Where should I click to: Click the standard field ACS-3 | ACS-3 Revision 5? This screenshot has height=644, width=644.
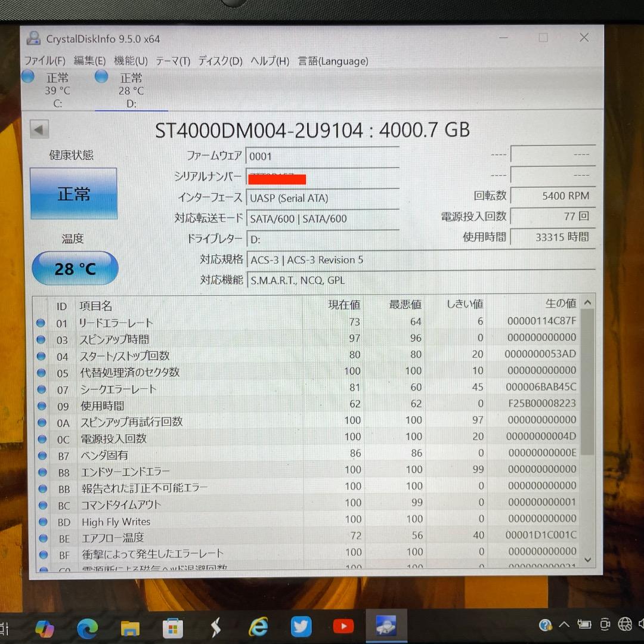[x=421, y=260]
